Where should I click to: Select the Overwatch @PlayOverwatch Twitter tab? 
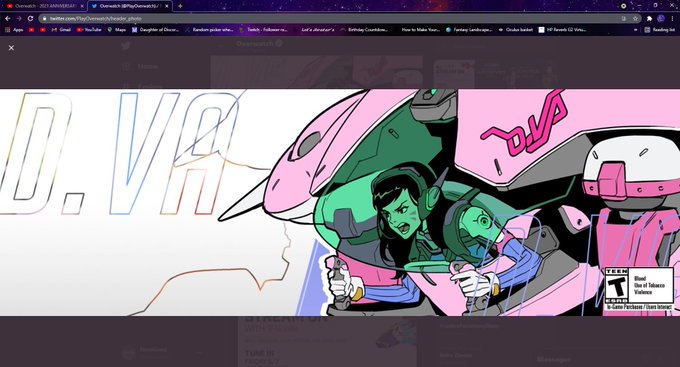pos(129,6)
